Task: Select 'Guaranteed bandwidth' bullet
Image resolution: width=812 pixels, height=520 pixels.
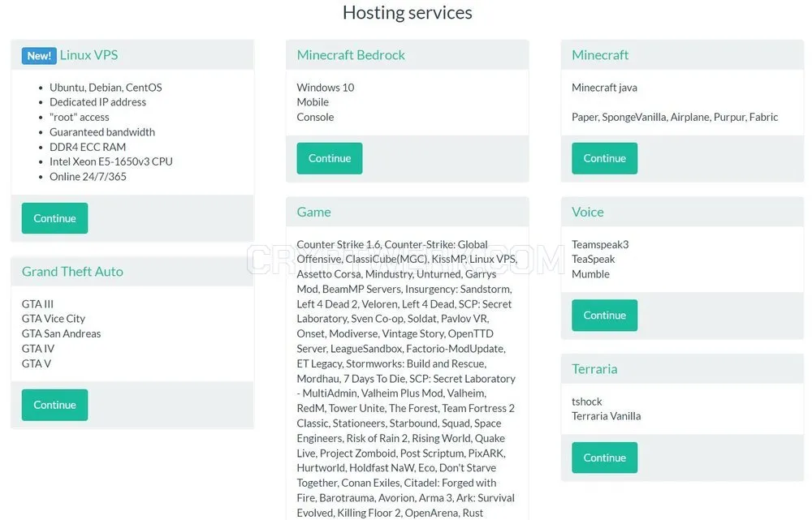Action: (102, 132)
